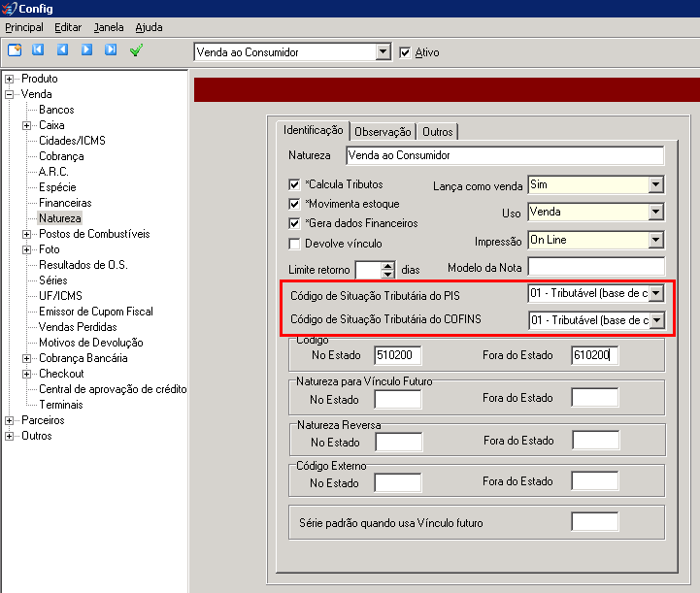Switch to the Identificação tab

(x=313, y=130)
